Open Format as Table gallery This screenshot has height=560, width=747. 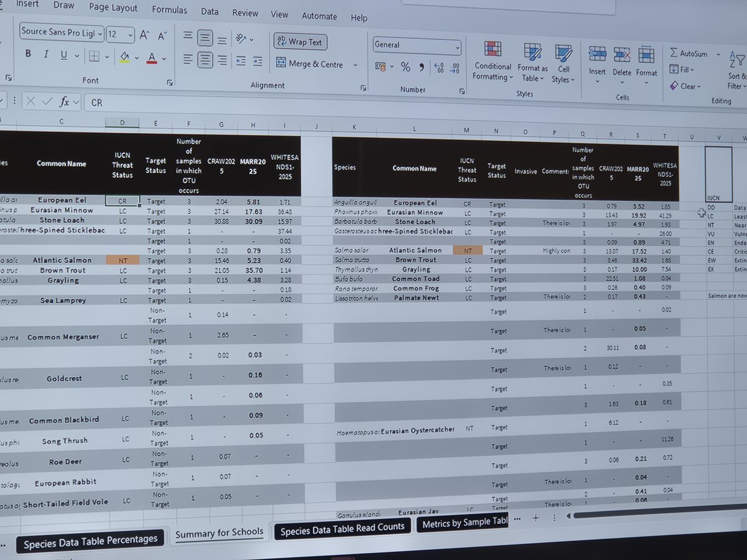coord(533,63)
